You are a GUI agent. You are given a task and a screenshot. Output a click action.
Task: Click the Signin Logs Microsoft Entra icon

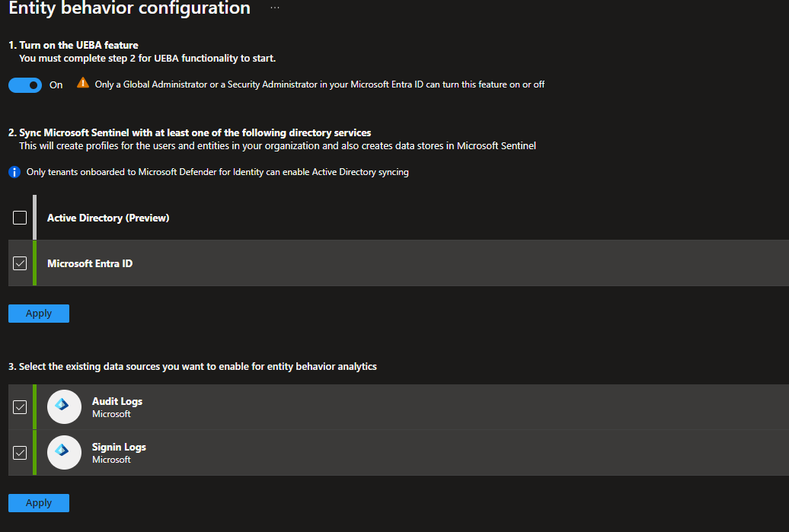64,452
